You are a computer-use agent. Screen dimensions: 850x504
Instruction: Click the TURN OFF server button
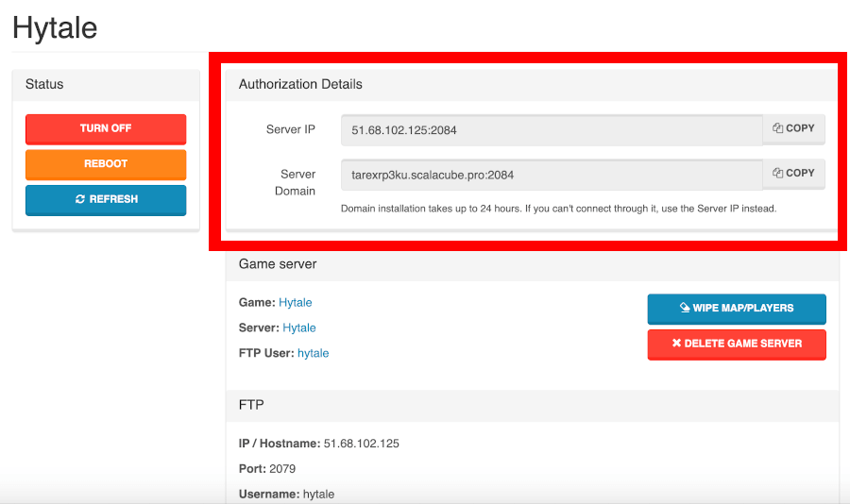106,129
